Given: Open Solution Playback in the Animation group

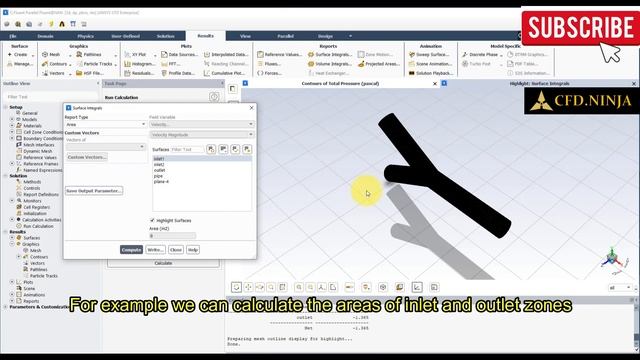Looking at the screenshot, I should (431, 73).
